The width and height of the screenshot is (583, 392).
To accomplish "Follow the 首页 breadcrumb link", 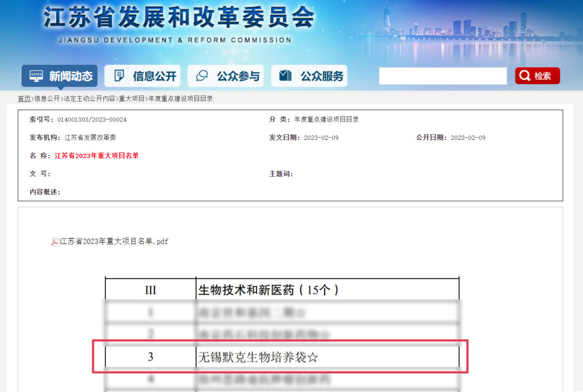I will click(24, 99).
